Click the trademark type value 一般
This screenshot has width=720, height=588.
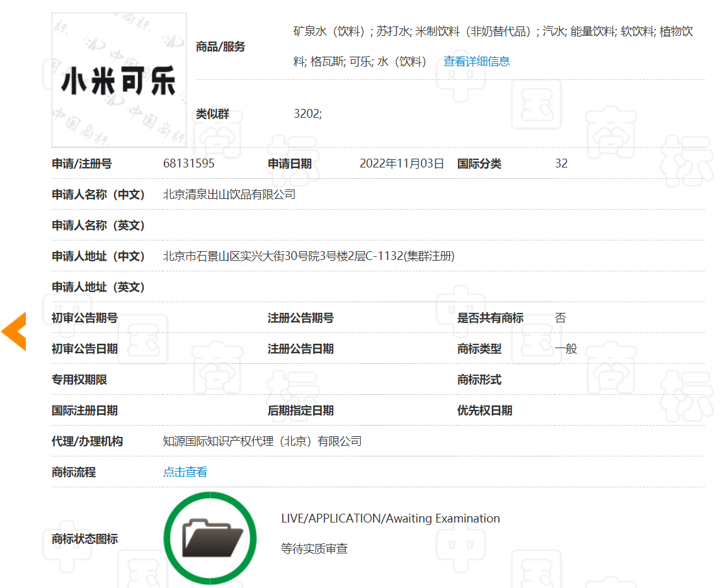click(566, 349)
